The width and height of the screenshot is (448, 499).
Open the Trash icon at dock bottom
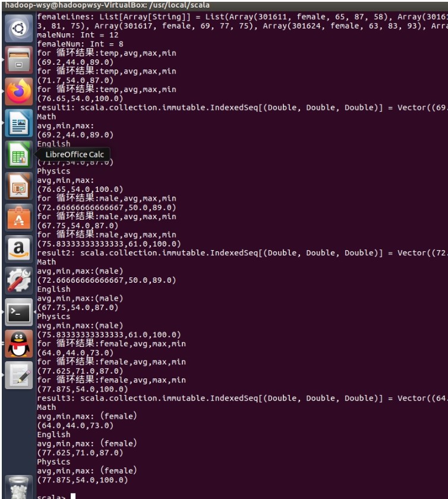tap(19, 488)
